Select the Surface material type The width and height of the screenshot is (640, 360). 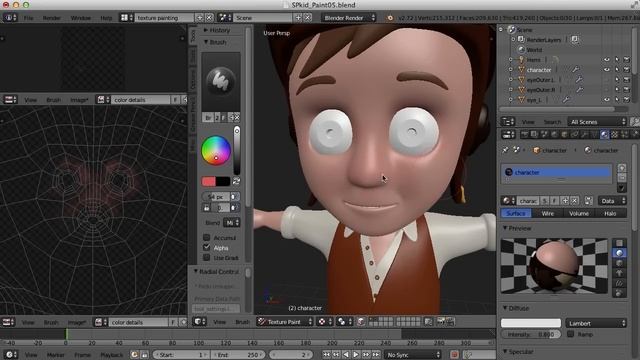tap(516, 213)
